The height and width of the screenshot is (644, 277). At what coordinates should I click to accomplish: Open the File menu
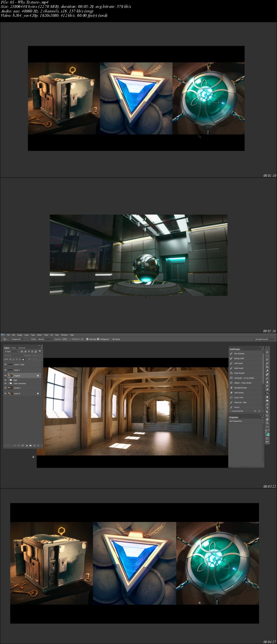click(8, 335)
